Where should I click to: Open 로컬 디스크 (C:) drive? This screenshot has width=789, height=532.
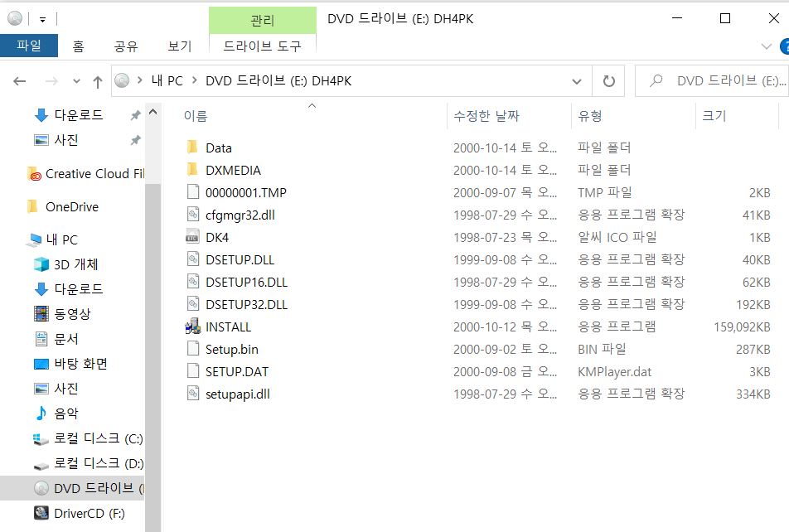(88, 438)
